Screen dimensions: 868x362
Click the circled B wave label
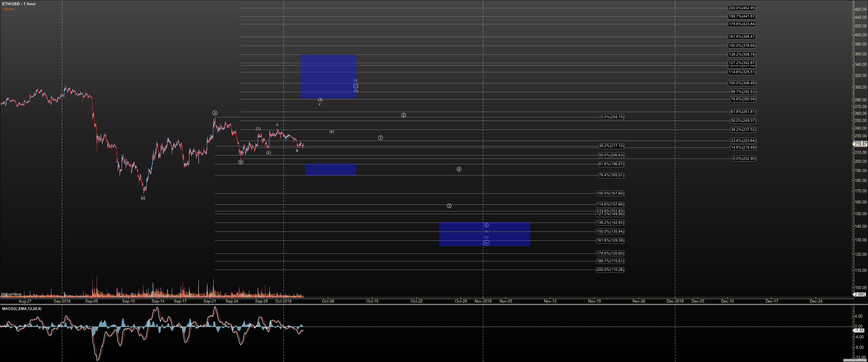pos(241,163)
